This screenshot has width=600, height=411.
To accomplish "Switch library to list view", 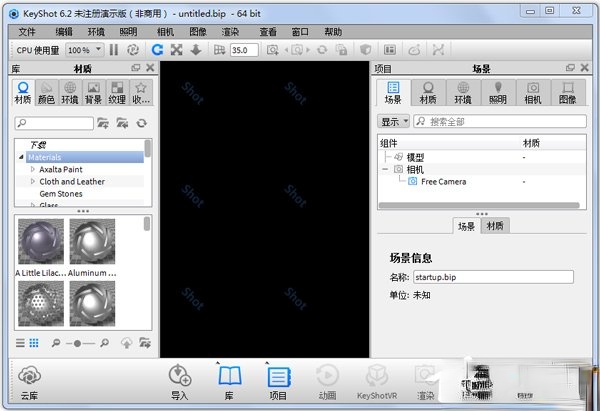I will pos(20,343).
